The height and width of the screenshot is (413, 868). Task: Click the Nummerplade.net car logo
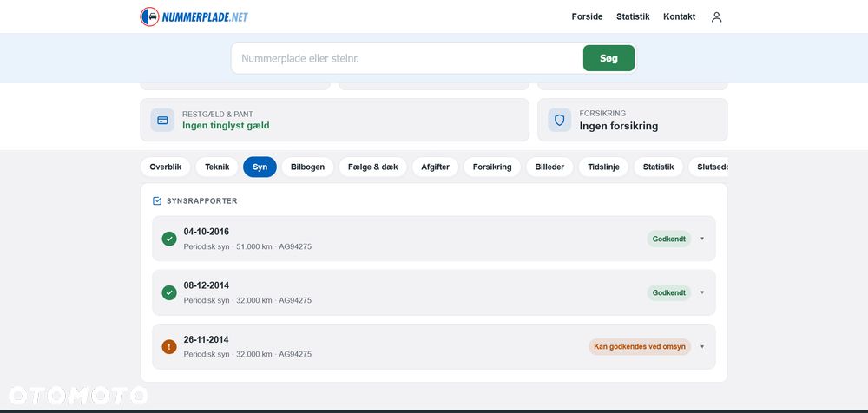[149, 16]
